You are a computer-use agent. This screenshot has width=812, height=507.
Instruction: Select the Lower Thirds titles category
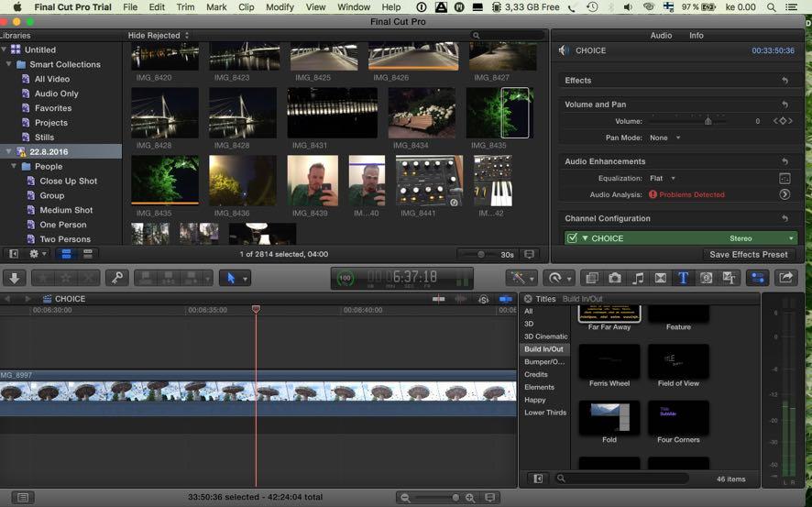click(544, 413)
